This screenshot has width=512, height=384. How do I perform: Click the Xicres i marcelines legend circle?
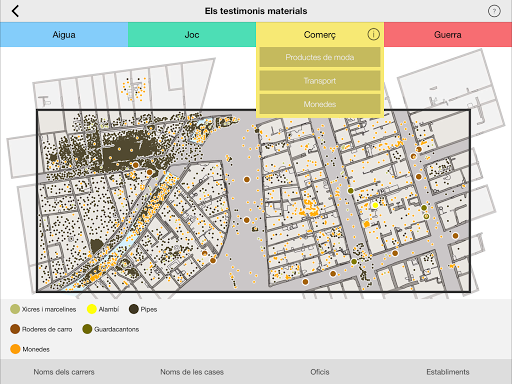point(15,309)
